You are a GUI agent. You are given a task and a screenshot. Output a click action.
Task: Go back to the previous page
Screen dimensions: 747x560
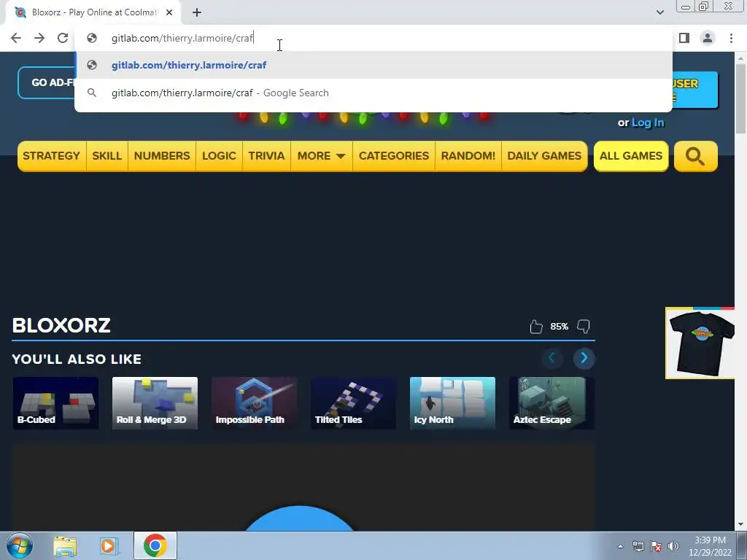click(x=16, y=38)
